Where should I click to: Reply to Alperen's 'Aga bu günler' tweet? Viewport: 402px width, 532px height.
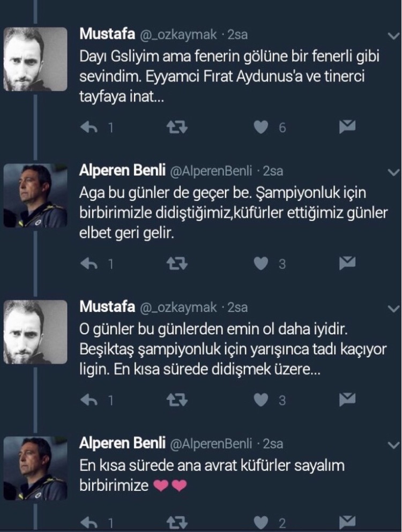[88, 264]
